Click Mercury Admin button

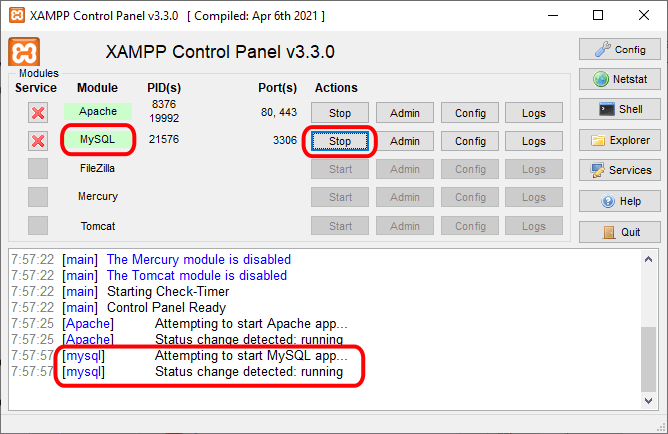tap(405, 197)
